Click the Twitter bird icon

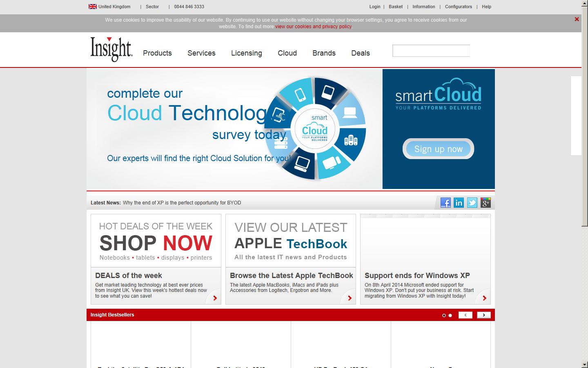[x=472, y=202]
